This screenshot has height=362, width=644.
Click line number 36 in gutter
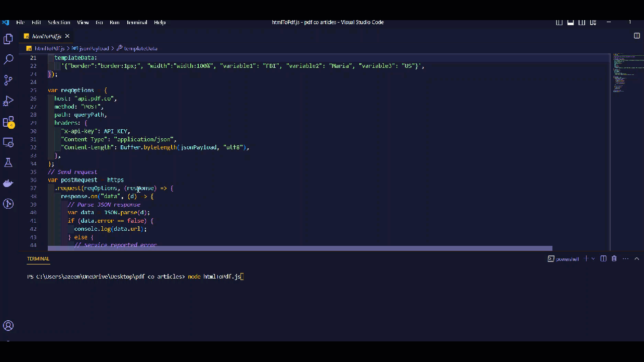[x=33, y=180]
